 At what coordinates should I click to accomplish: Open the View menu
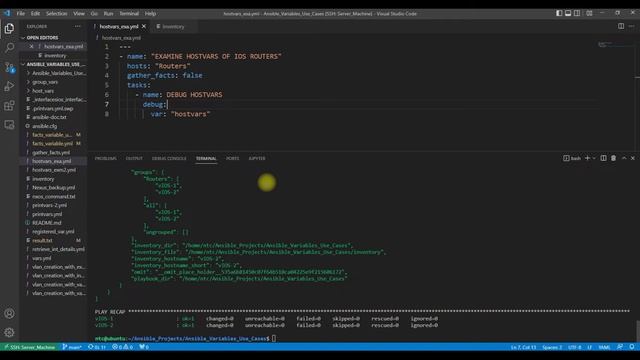pos(79,13)
